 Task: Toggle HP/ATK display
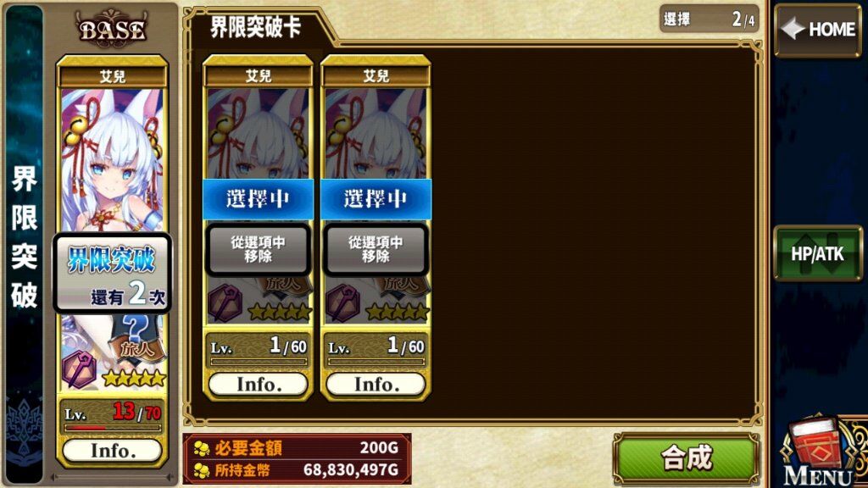point(818,253)
